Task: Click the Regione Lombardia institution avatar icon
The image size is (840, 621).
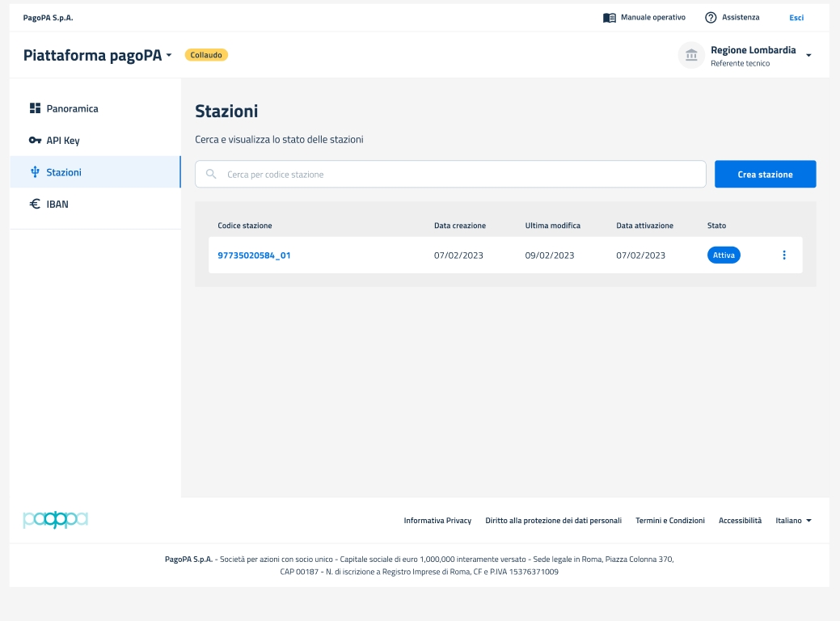Action: (x=691, y=55)
